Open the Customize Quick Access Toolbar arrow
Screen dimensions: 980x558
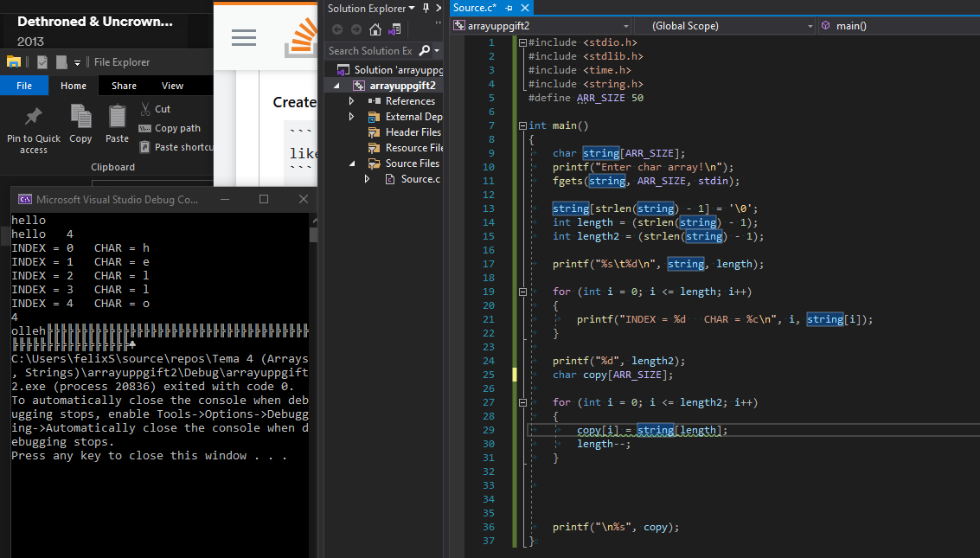pyautogui.click(x=78, y=62)
